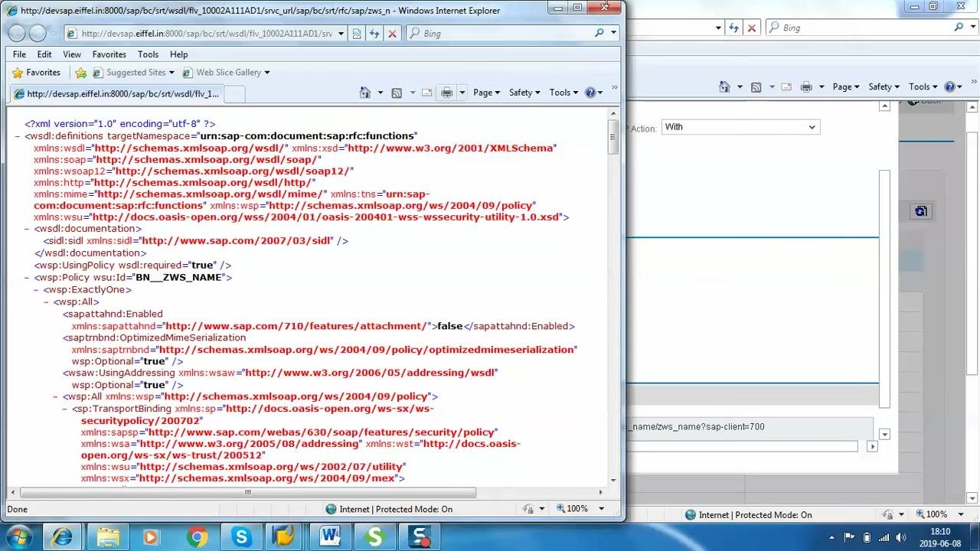Click printer icon in background IE window

tap(806, 86)
